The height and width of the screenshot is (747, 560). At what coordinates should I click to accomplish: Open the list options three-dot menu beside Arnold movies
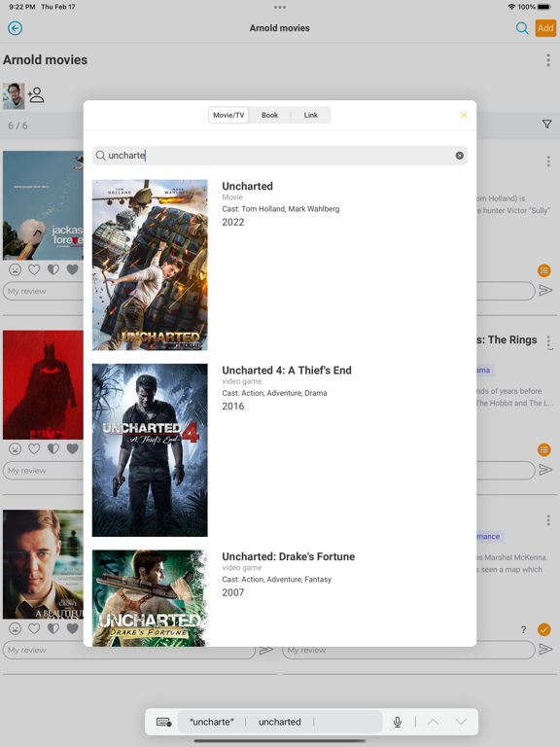(x=548, y=60)
